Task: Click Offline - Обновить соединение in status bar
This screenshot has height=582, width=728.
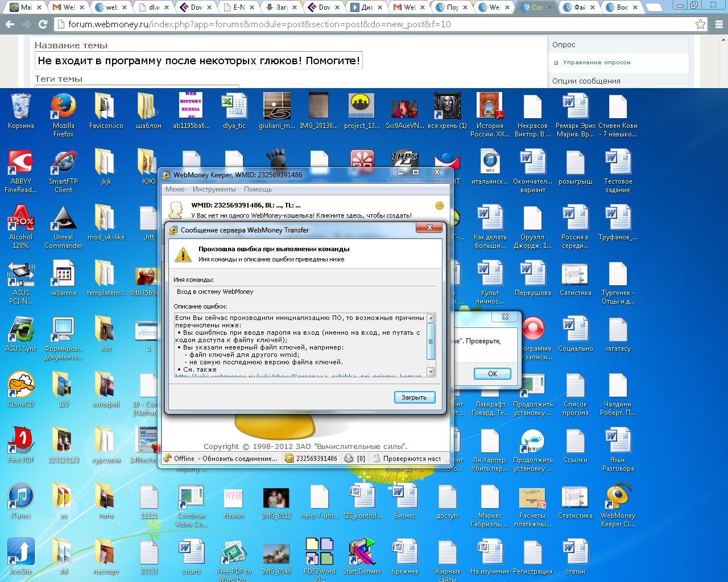Action: pos(221,459)
